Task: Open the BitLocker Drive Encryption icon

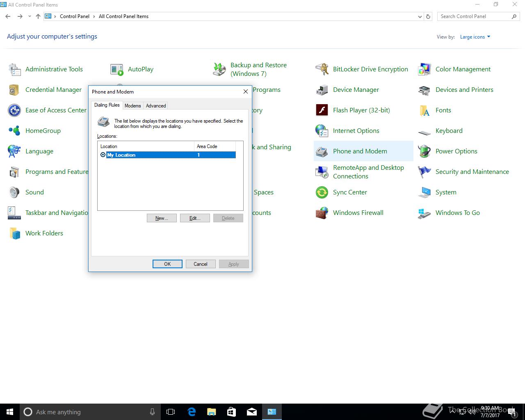Action: 322,69
